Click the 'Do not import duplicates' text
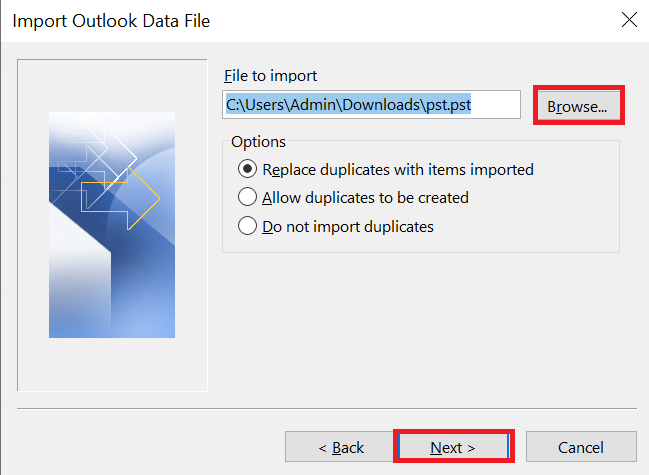 click(x=348, y=227)
